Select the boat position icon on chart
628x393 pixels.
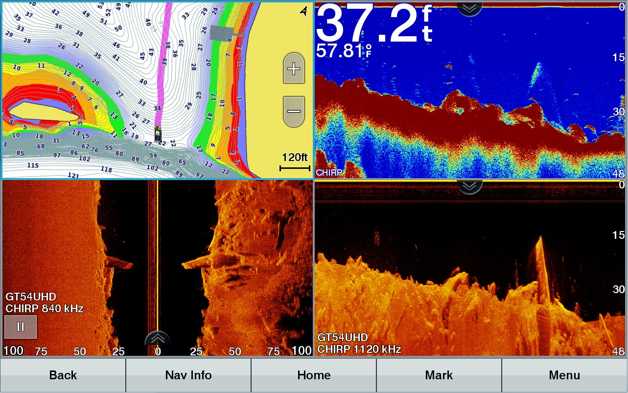(x=159, y=134)
